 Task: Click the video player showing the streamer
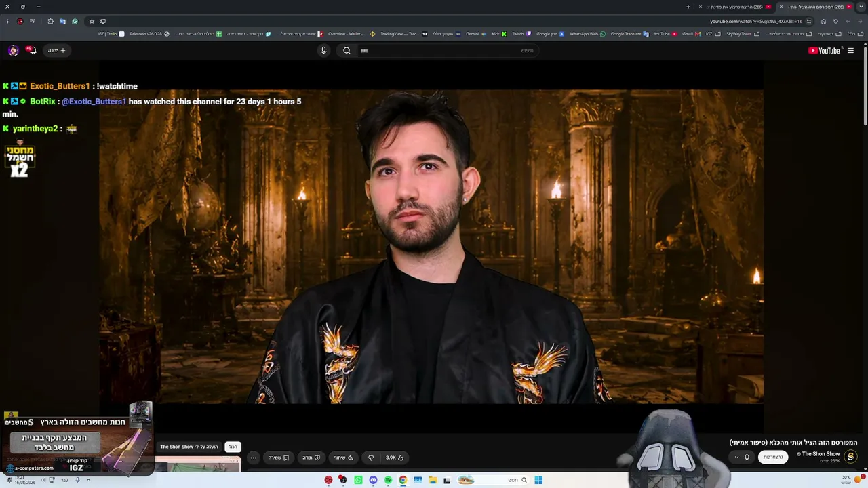coord(431,247)
